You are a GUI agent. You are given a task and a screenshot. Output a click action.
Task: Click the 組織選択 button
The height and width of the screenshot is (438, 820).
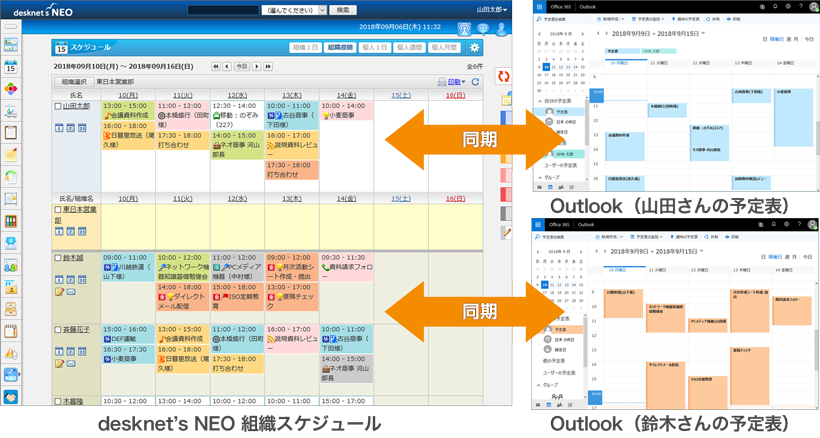tap(74, 82)
